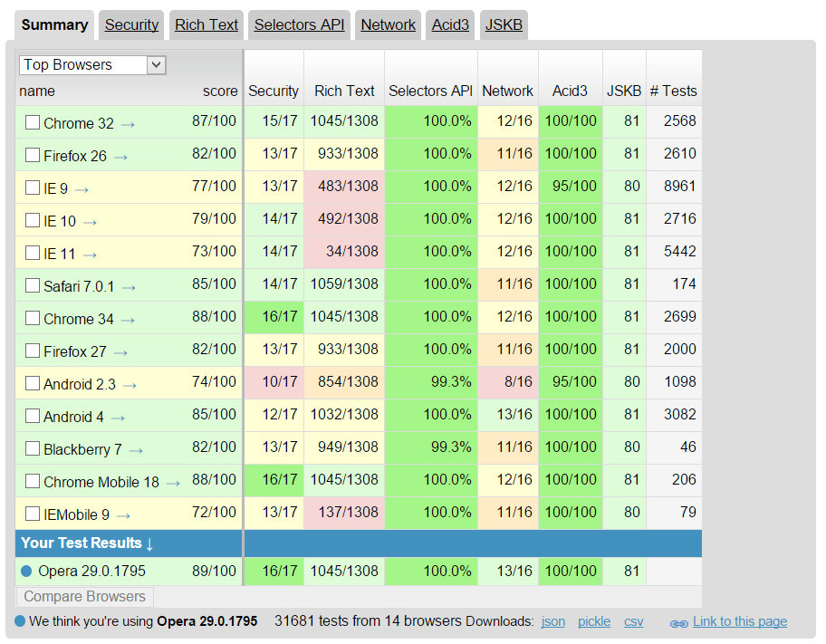Go to the Network tab
Viewport: 826px width, 644px height.
pos(389,25)
